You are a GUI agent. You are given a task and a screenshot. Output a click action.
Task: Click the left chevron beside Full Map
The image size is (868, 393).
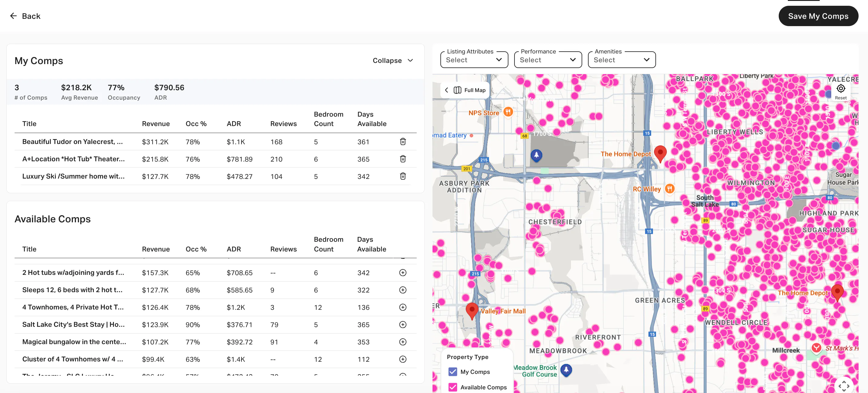pos(446,90)
